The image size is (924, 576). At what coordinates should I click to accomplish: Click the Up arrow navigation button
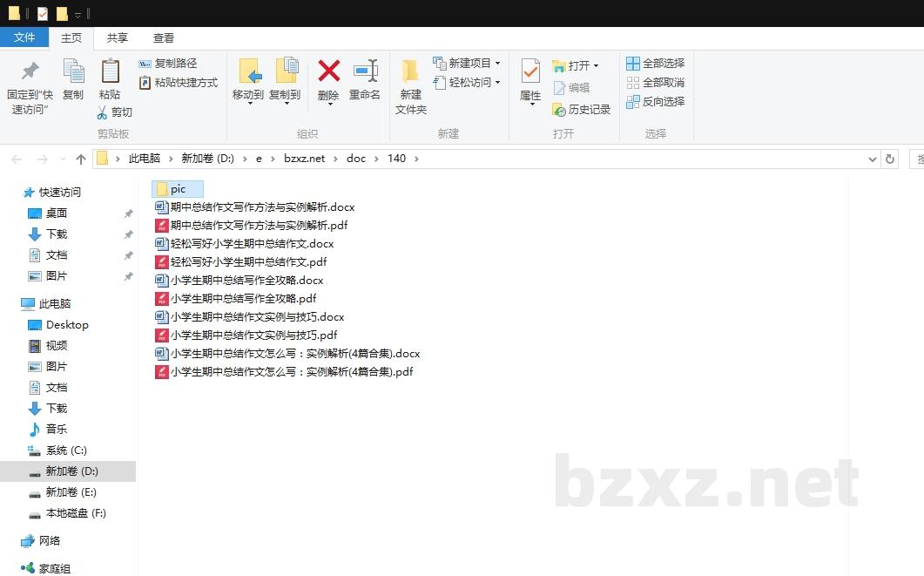pos(81,159)
